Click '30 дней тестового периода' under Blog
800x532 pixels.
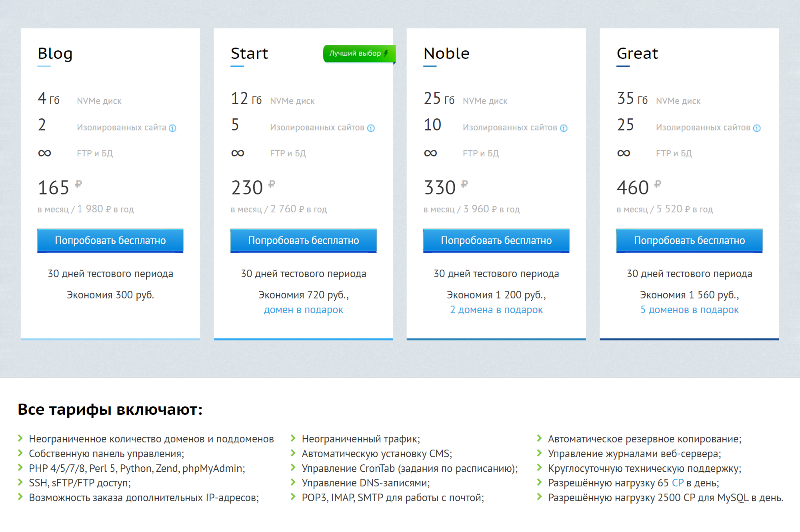[x=110, y=274]
